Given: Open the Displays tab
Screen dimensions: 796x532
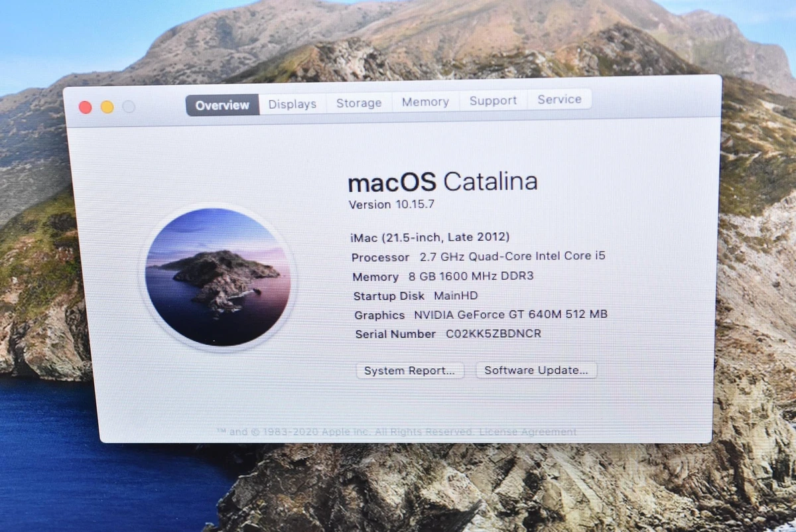Looking at the screenshot, I should pyautogui.click(x=293, y=104).
